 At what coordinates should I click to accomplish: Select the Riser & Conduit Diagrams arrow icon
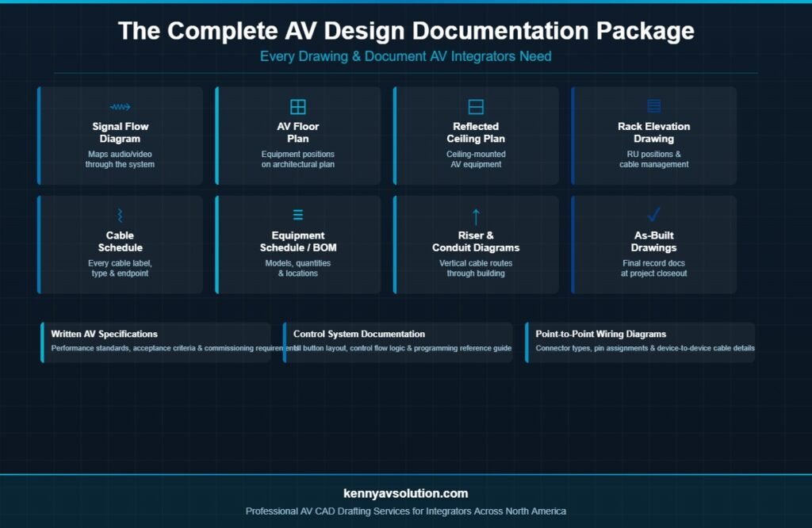[x=476, y=213]
